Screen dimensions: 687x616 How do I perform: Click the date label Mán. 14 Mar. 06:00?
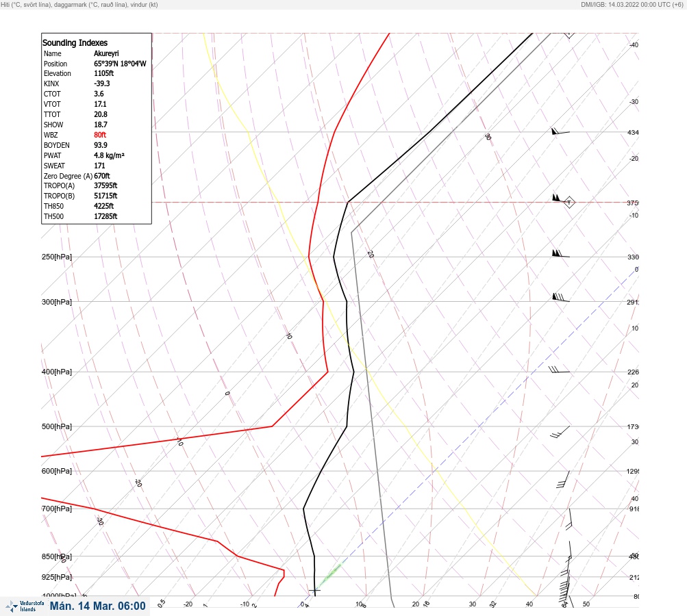pyautogui.click(x=98, y=606)
